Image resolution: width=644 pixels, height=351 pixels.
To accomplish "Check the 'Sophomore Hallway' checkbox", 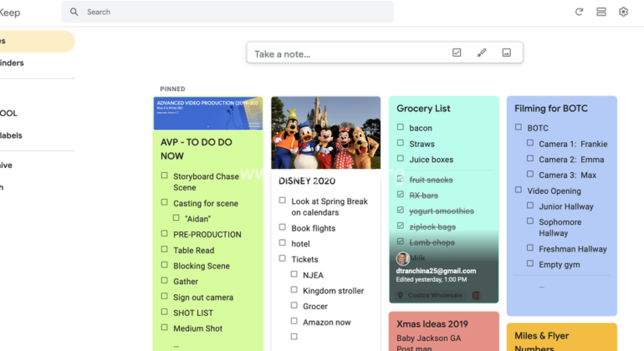I will click(x=530, y=221).
